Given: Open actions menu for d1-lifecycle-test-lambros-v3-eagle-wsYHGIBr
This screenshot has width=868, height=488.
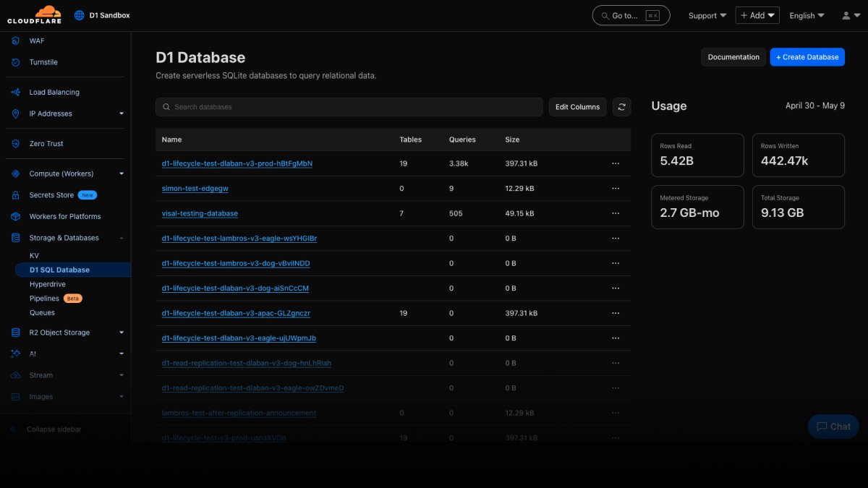Looking at the screenshot, I should [616, 239].
